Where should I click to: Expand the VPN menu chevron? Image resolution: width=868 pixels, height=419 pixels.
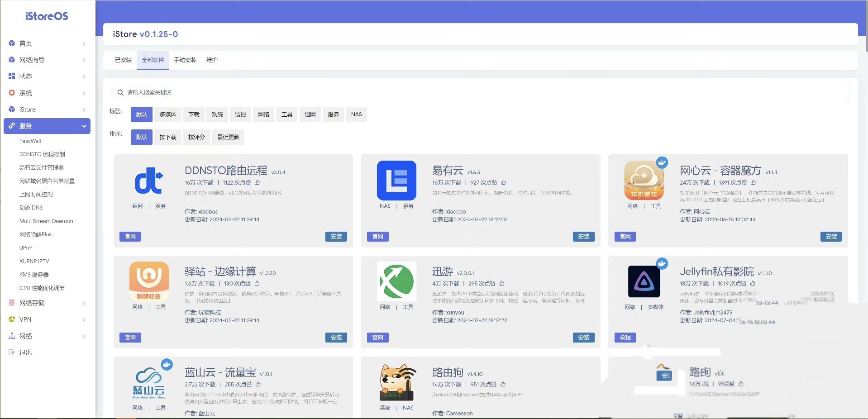coord(84,319)
